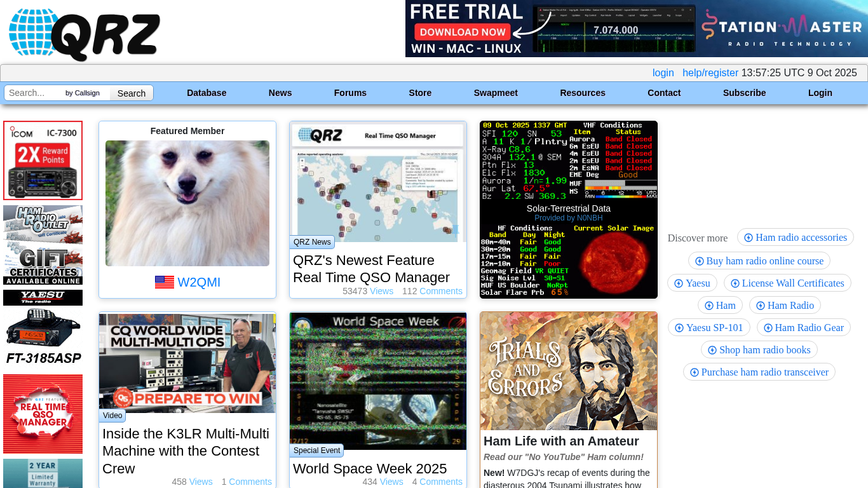This screenshot has width=868, height=488.
Task: Click the plus icon on Ham radio accessories
Action: 749,238
